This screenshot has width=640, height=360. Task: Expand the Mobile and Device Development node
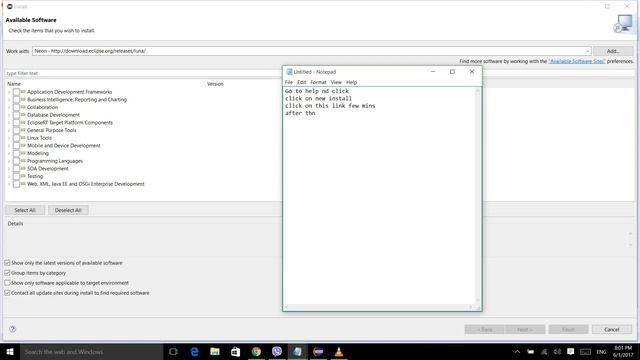9,146
